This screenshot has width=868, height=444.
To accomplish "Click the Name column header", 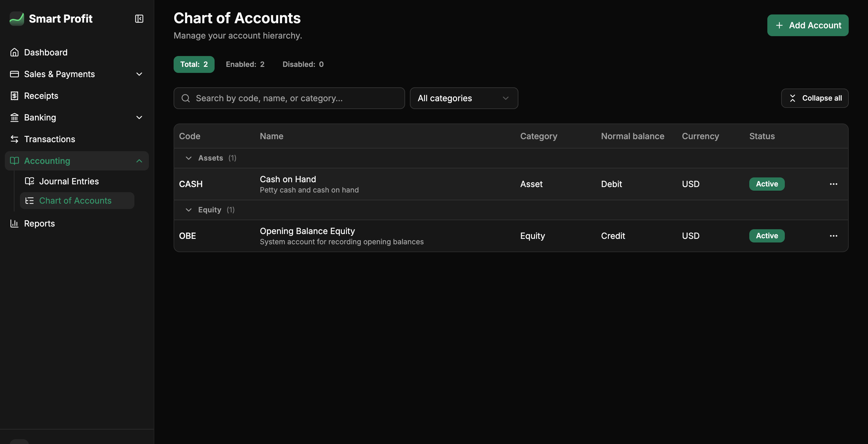I will pos(271,136).
